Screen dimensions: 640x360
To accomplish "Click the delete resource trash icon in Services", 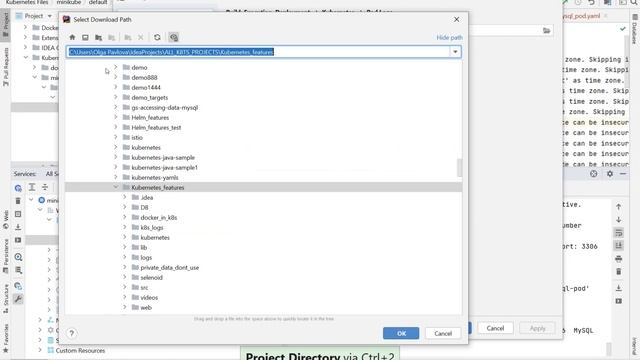I will pyautogui.click(x=18, y=201).
